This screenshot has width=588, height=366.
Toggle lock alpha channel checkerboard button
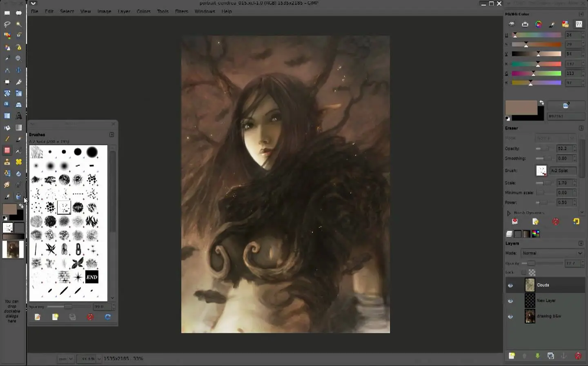coord(532,272)
